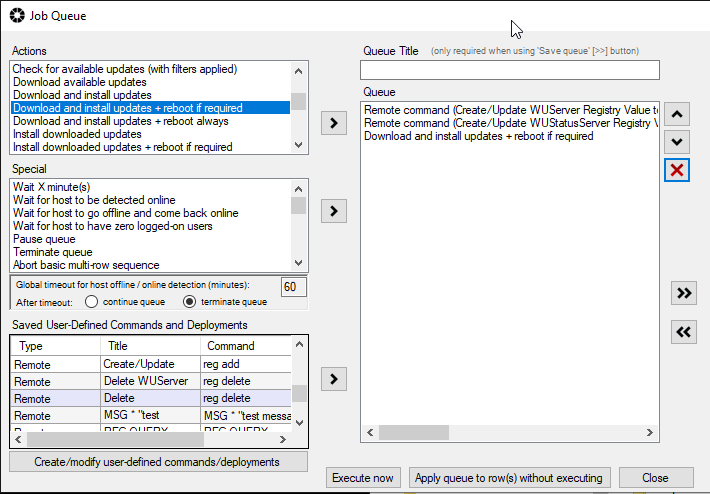Select the 'MSG * "test' saved command row

coord(150,415)
